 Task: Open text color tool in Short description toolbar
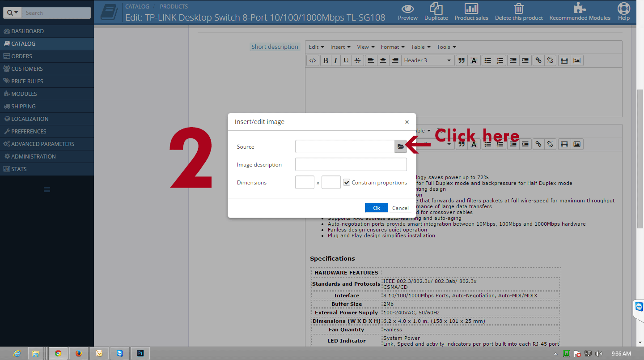coord(474,60)
